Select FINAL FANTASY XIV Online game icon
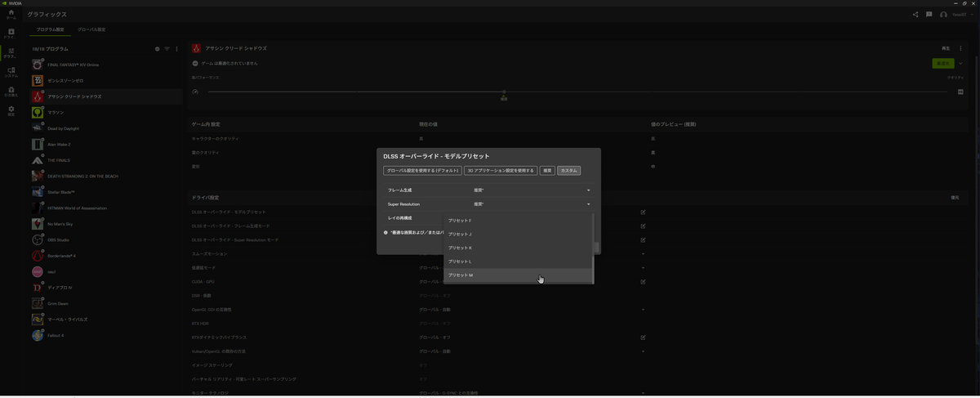 (38, 65)
